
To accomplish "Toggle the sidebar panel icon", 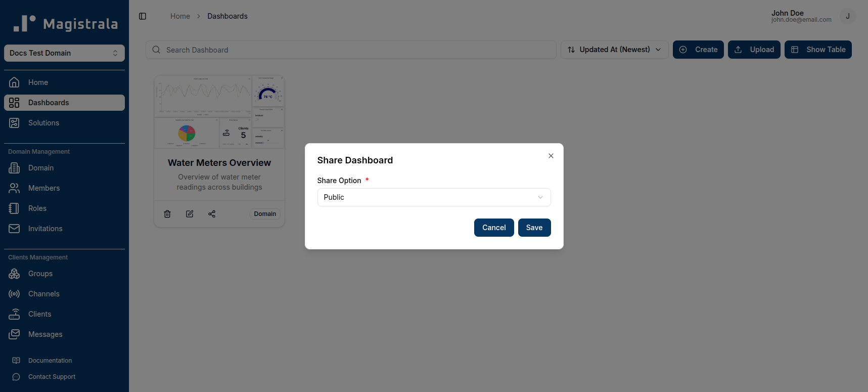I will pyautogui.click(x=143, y=16).
